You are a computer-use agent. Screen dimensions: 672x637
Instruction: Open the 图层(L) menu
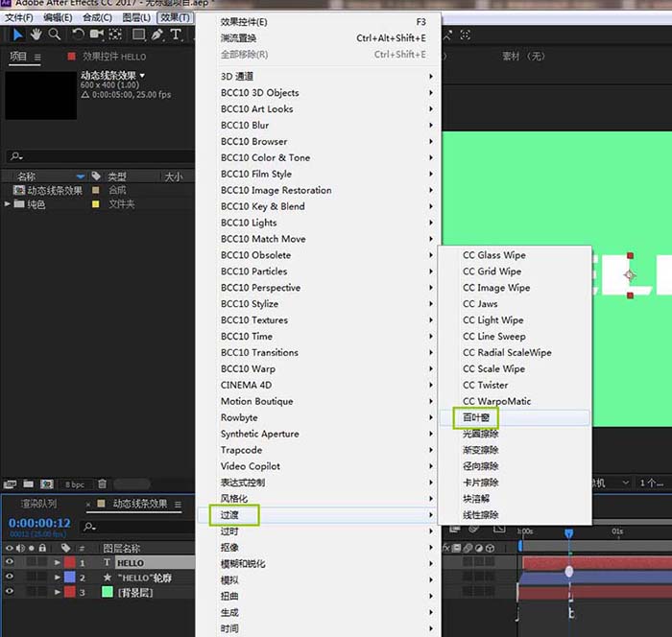pos(136,17)
